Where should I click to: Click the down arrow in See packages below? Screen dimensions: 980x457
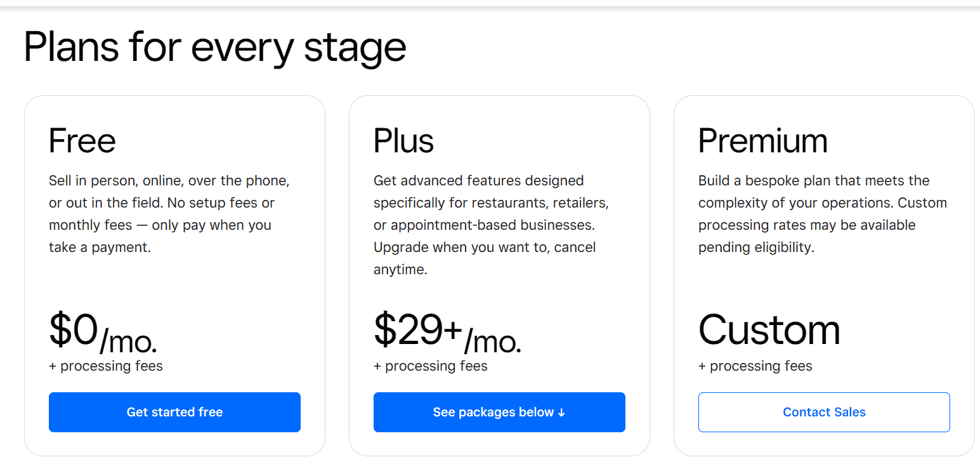[x=561, y=413]
